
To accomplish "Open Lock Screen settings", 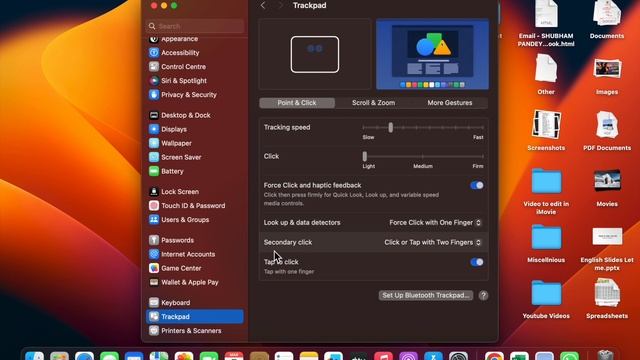I will (x=174, y=191).
